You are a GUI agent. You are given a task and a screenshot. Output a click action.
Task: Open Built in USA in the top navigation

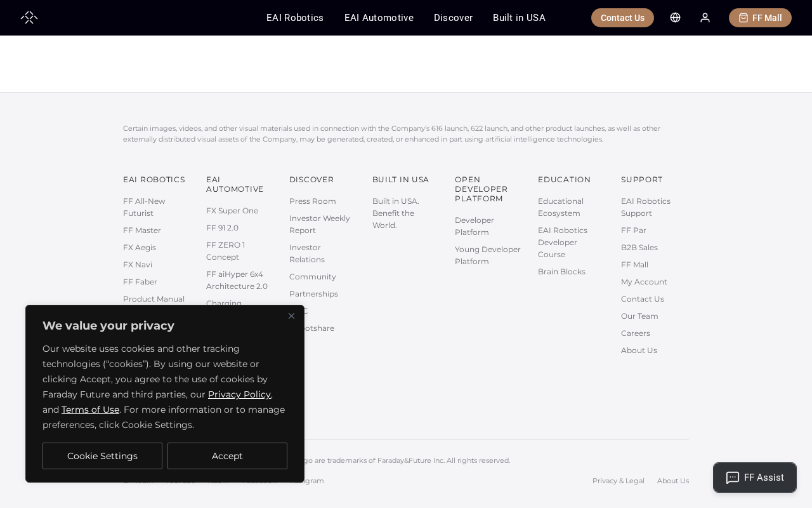519,18
